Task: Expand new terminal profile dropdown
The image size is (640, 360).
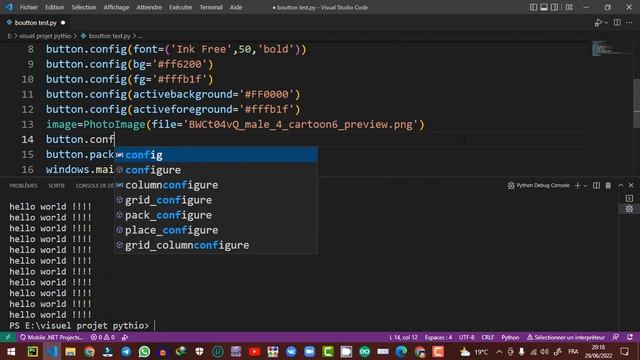Action: [x=585, y=186]
